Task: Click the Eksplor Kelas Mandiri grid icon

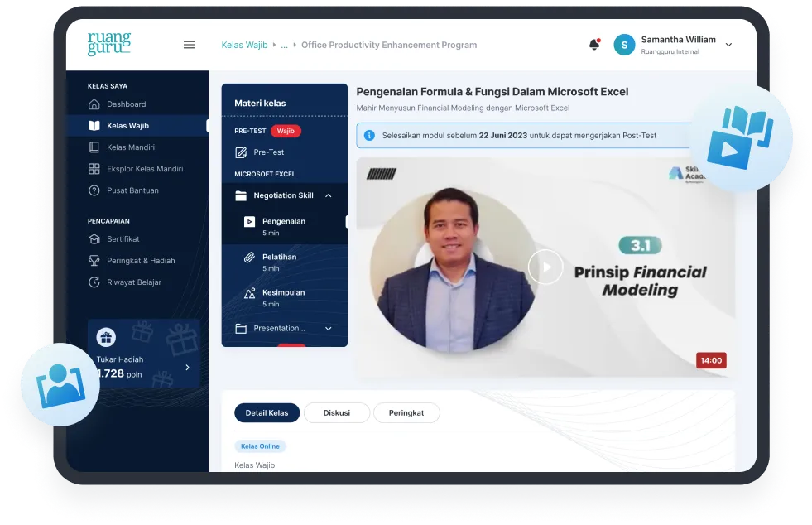Action: click(x=94, y=169)
